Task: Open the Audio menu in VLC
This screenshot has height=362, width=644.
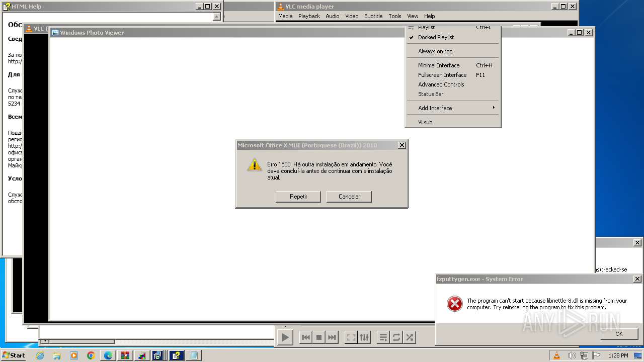Action: [333, 16]
